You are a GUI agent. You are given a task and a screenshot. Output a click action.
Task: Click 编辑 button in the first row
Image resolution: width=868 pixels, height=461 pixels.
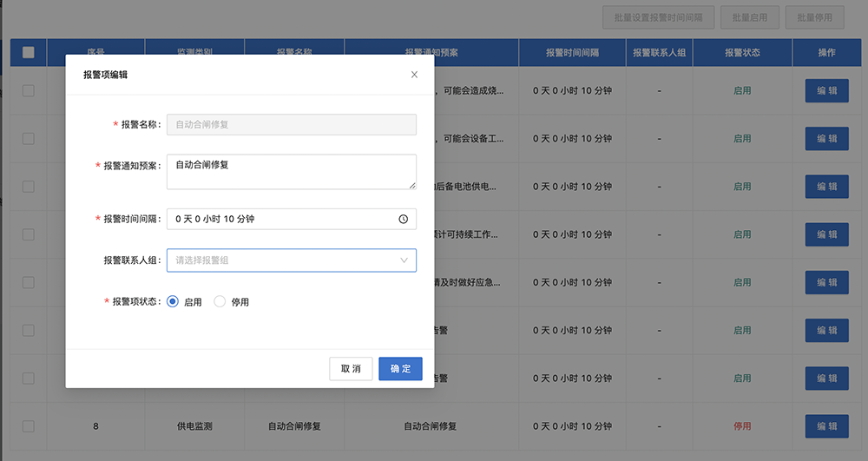coord(826,91)
